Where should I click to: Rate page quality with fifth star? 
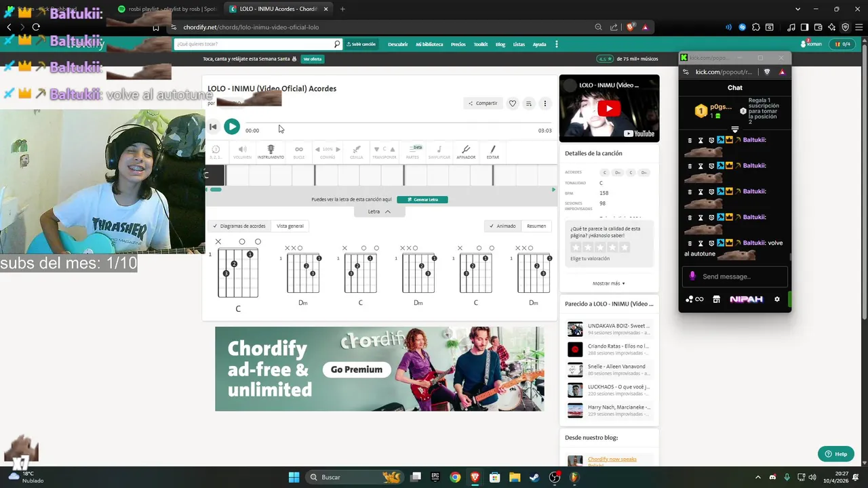click(625, 247)
